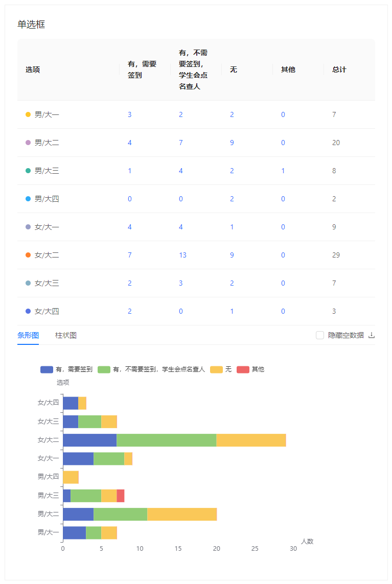Open the 女/大一 无 count 1
This screenshot has height=584, width=392.
pos(232,227)
